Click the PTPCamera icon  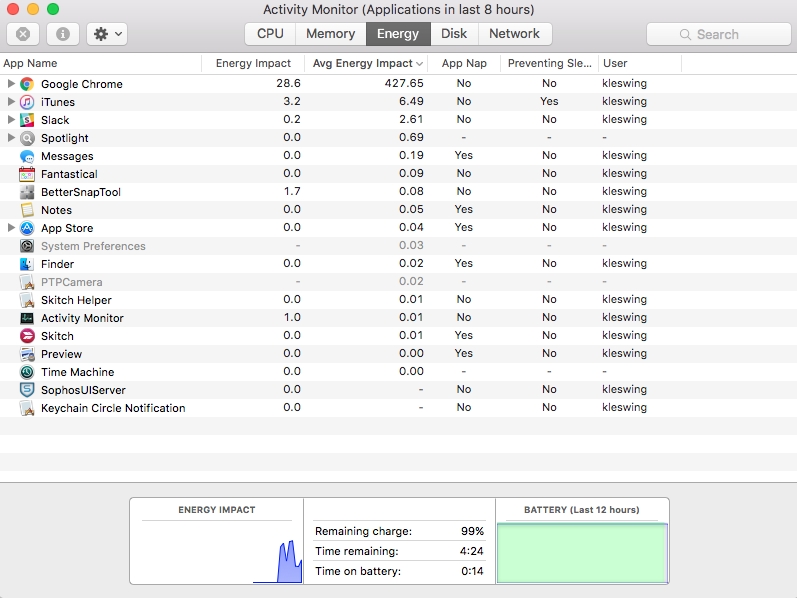pyautogui.click(x=27, y=282)
